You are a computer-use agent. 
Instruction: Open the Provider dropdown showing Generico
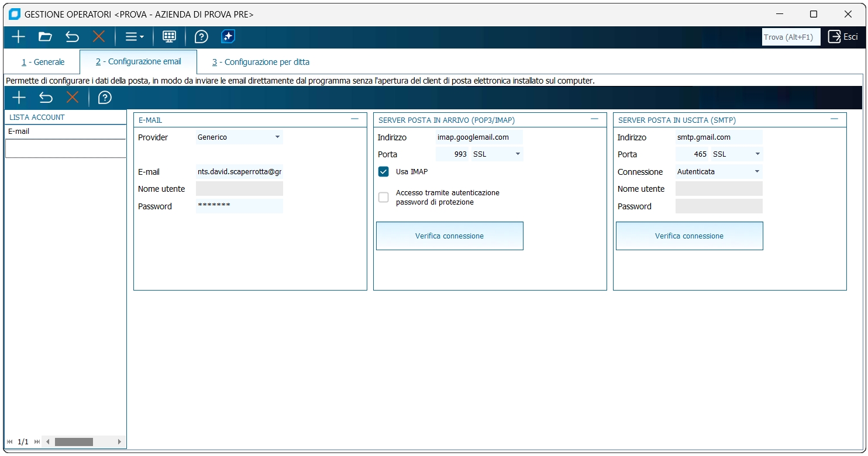coord(239,137)
